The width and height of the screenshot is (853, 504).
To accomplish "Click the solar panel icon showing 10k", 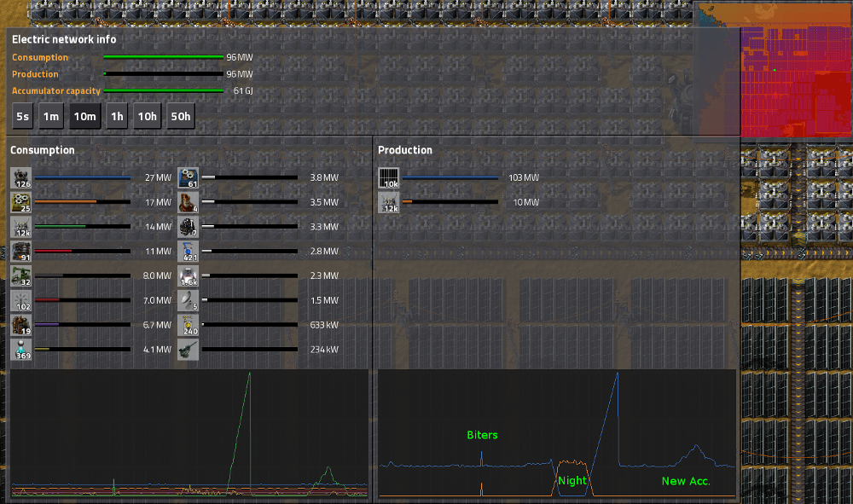I will [389, 178].
